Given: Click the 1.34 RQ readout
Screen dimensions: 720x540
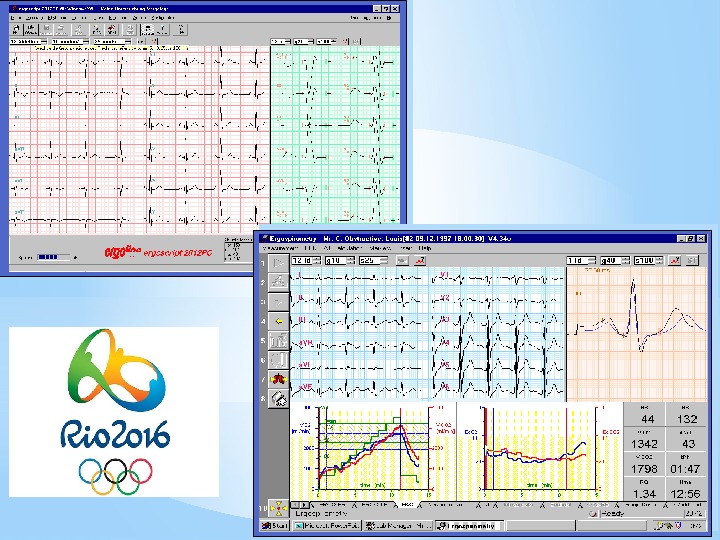Looking at the screenshot, I should pyautogui.click(x=644, y=494).
